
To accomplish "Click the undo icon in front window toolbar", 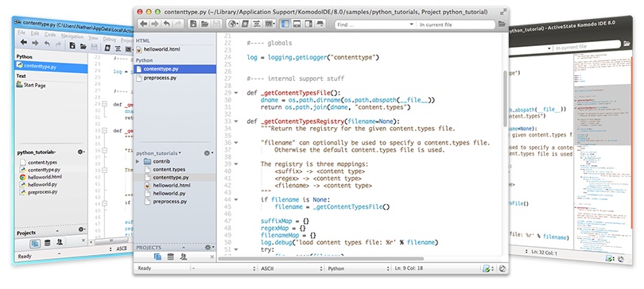I will point(166,24).
